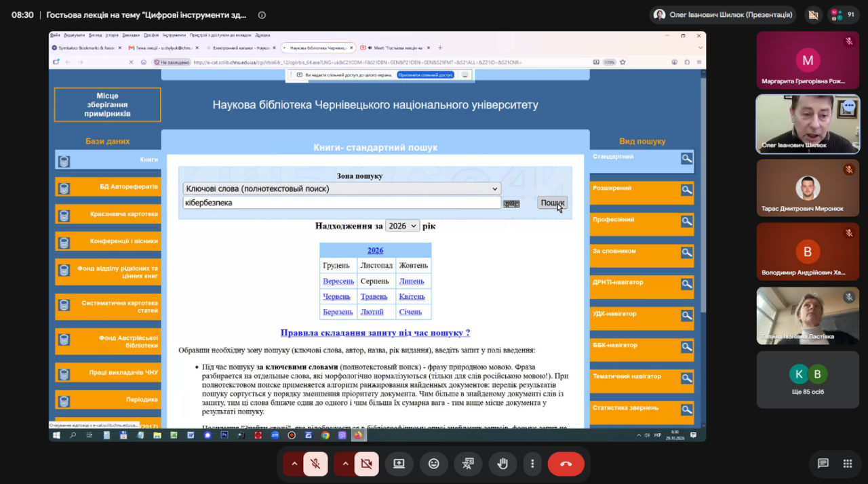Open the emoji reactions panel
868x484 pixels.
[433, 464]
